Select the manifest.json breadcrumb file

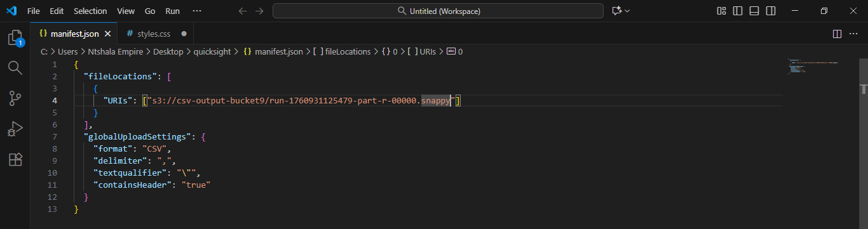[273, 52]
